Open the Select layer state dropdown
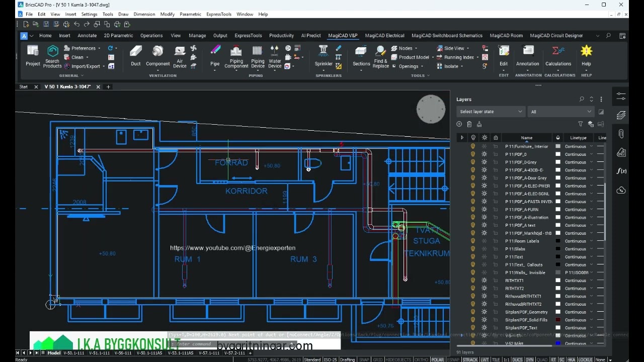644x362 pixels. click(x=491, y=112)
